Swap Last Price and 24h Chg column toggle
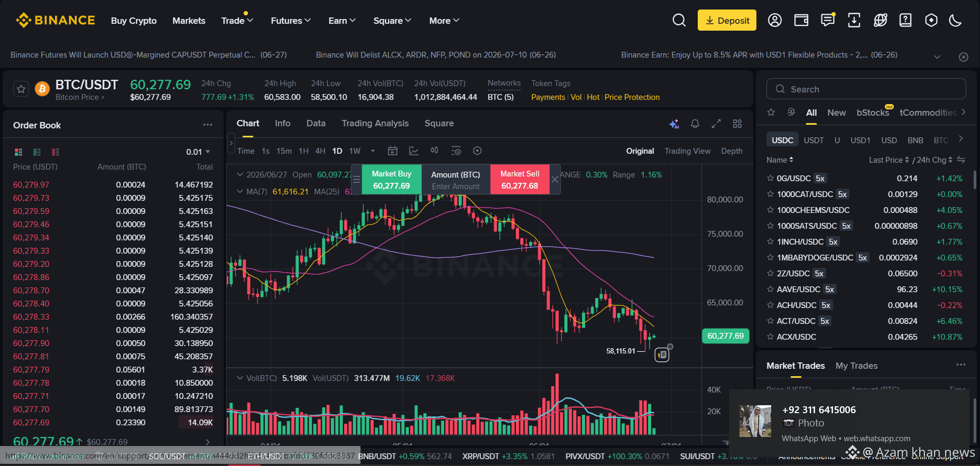 (961, 160)
